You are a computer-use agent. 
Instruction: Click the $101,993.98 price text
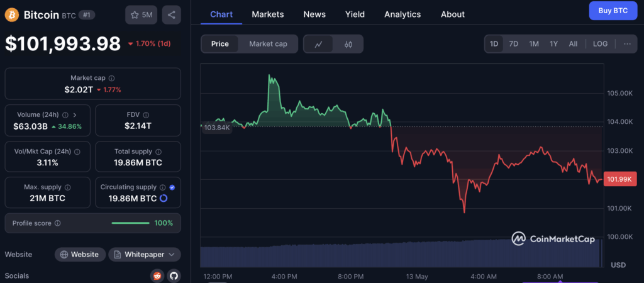63,44
